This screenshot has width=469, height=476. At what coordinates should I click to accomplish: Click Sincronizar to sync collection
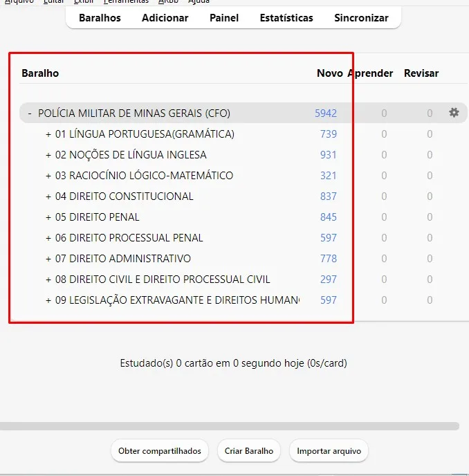(x=361, y=18)
